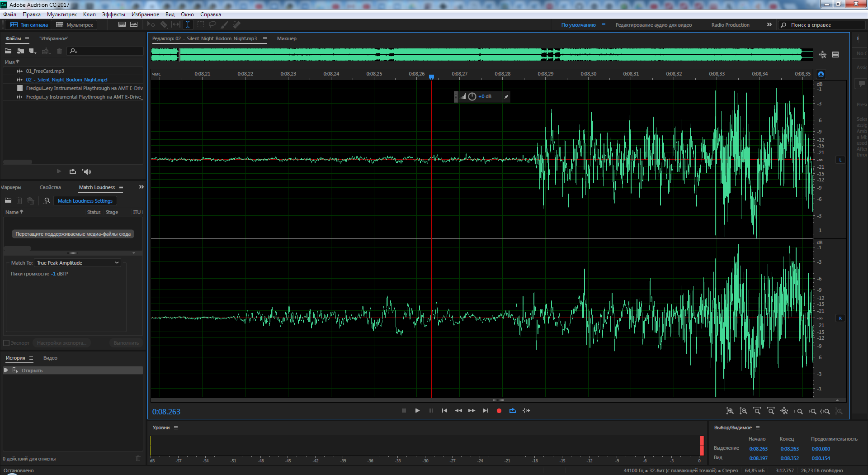868x475 pixels.
Task: Select the Spot Healing Brush tool
Action: (x=236, y=25)
